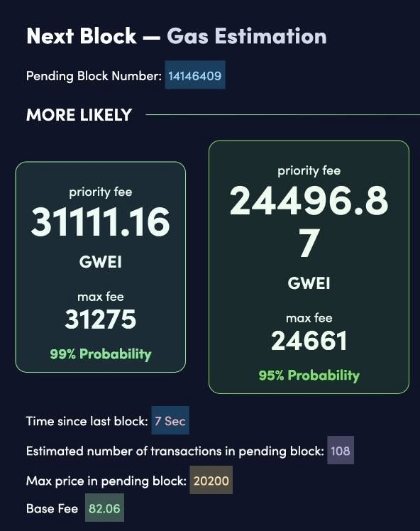Click the max fee 24661 value
The width and height of the screenshot is (420, 531).
pos(309,340)
